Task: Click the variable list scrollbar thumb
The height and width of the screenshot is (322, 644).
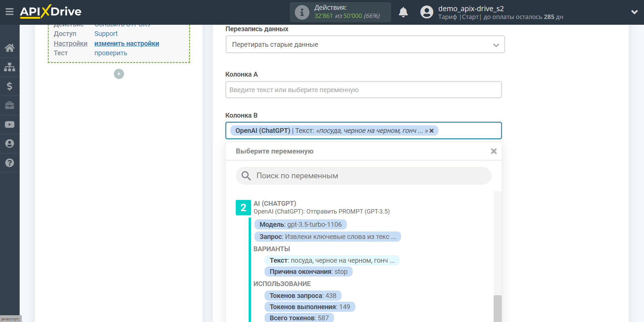Action: (497, 308)
